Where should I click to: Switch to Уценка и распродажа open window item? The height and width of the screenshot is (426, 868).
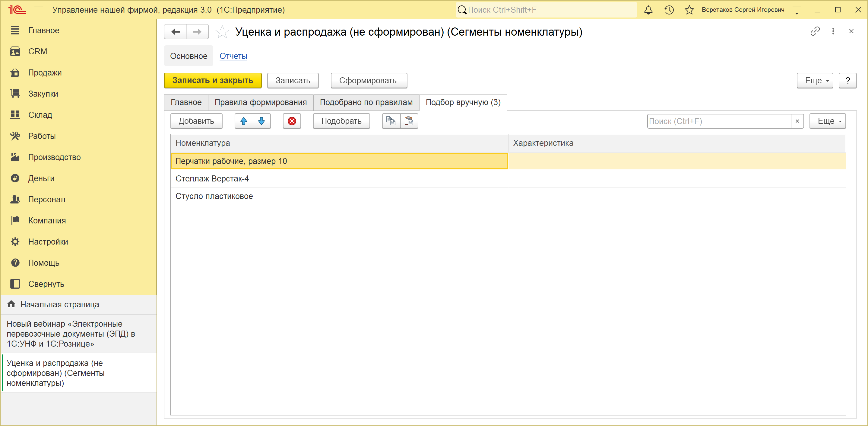[x=79, y=373]
